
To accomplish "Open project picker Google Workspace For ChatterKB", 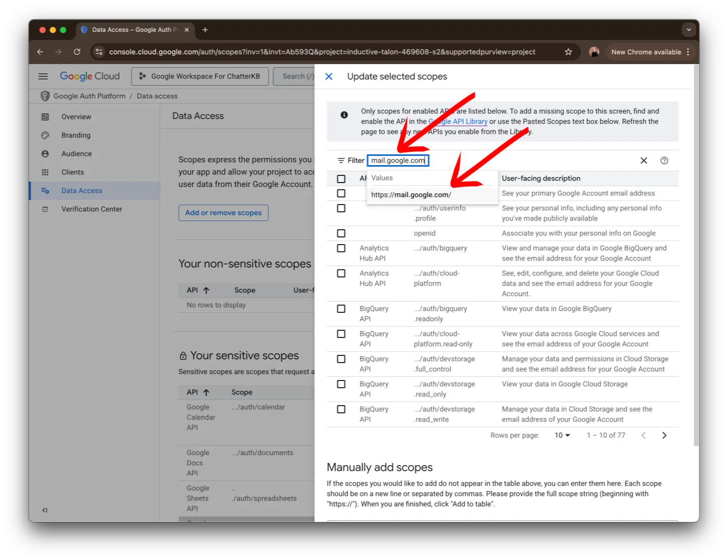I will point(200,76).
